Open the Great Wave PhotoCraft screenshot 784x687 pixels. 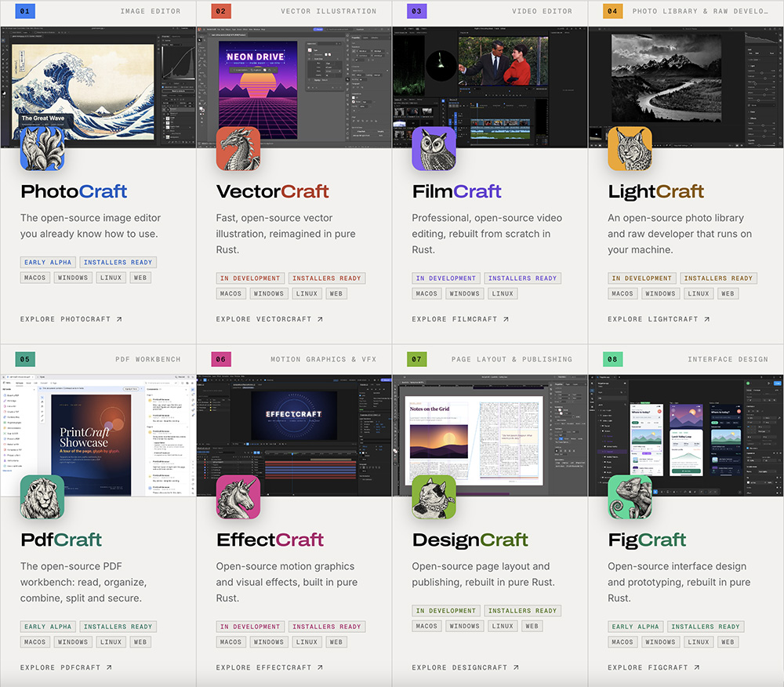[x=98, y=87]
